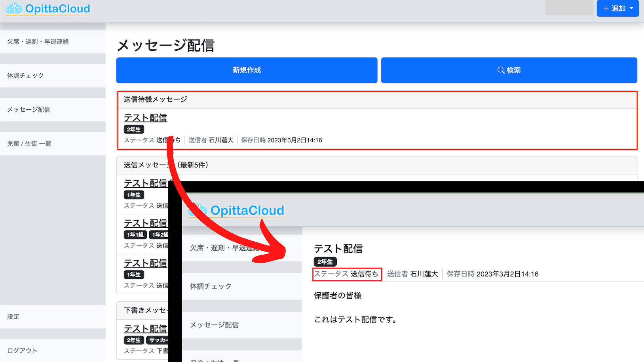
Task: Open the 追加 dropdown button
Action: [x=617, y=8]
